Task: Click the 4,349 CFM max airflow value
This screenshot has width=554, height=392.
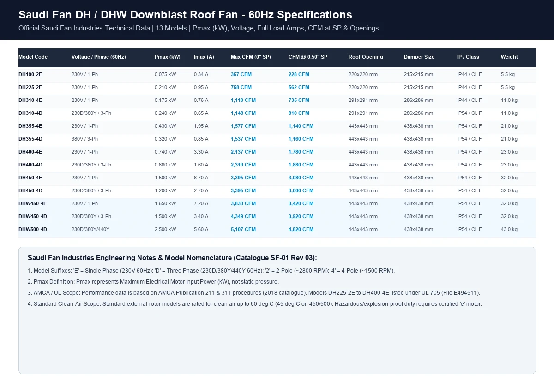Action: coord(243,216)
